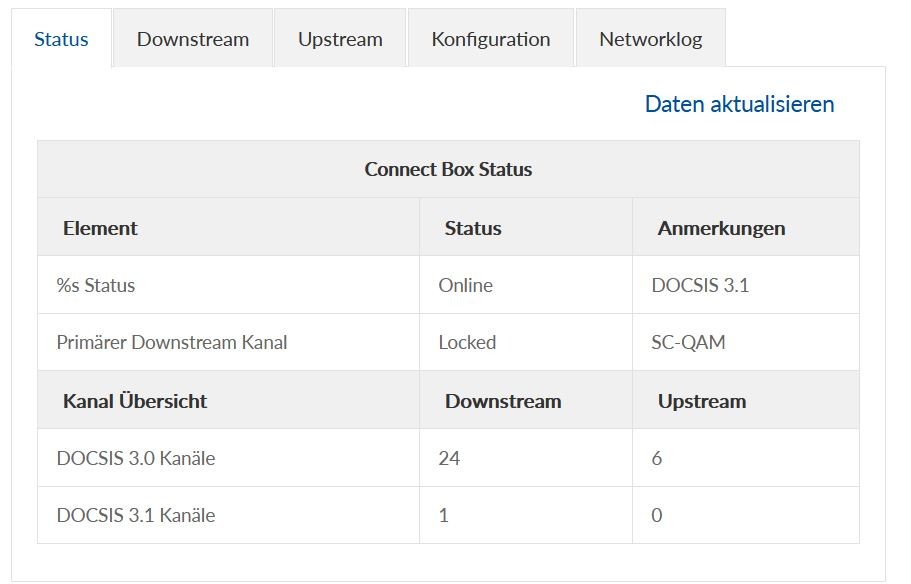The height and width of the screenshot is (584, 911).
Task: Click the Anmerkungen column header
Action: click(x=721, y=228)
